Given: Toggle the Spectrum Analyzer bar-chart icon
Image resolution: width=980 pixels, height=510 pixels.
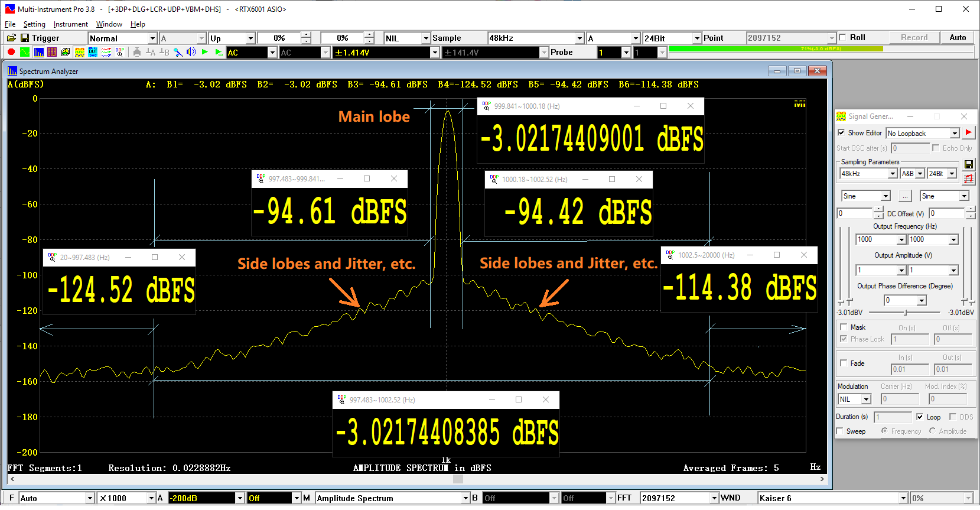Looking at the screenshot, I should 38,52.
